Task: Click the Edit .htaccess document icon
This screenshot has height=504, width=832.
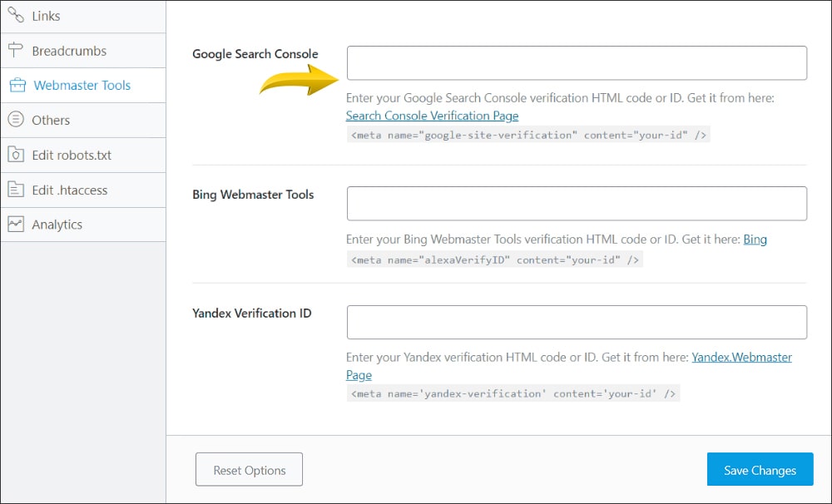Action: (16, 190)
